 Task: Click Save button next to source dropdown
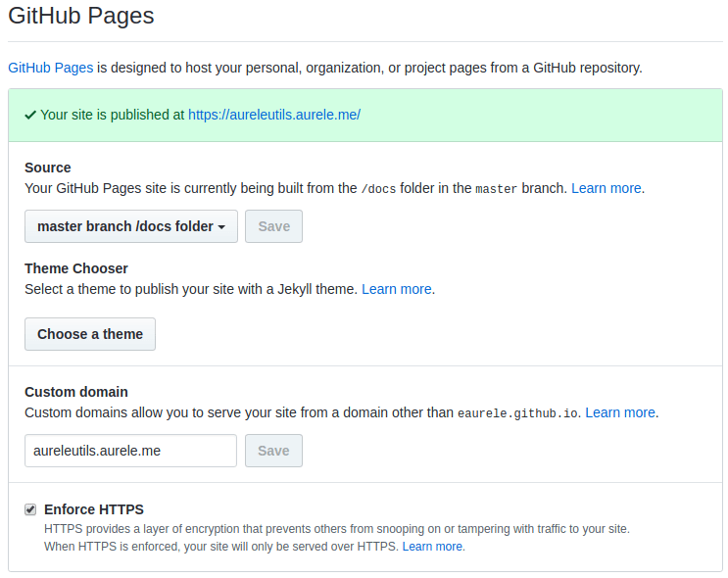click(x=274, y=226)
